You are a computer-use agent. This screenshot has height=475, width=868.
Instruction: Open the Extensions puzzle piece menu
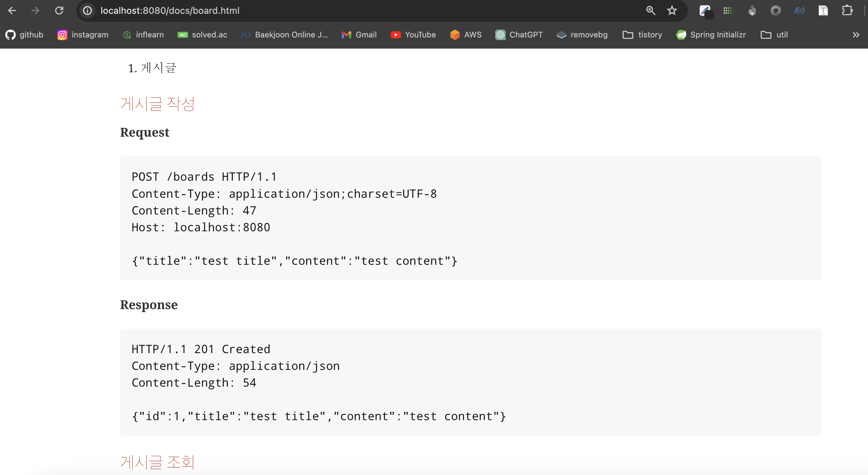[847, 11]
